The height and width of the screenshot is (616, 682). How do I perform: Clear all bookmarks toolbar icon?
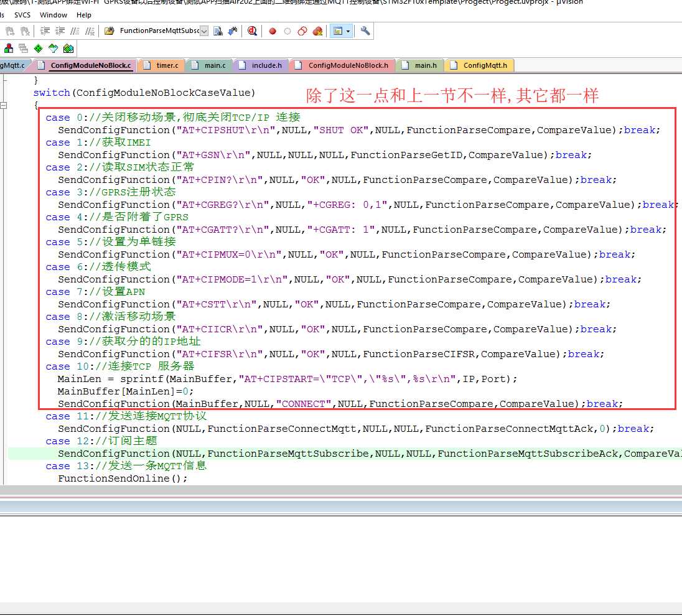pyautogui.click(x=26, y=31)
